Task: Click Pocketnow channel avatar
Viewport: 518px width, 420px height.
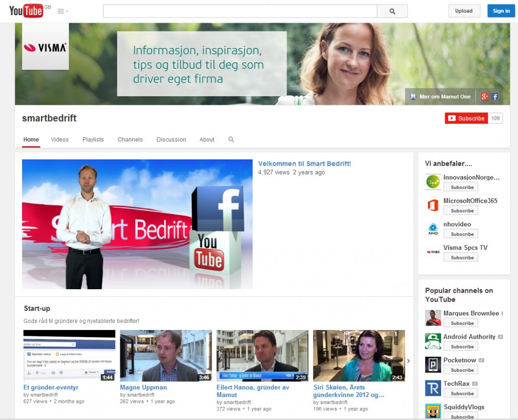Action: pos(433,365)
